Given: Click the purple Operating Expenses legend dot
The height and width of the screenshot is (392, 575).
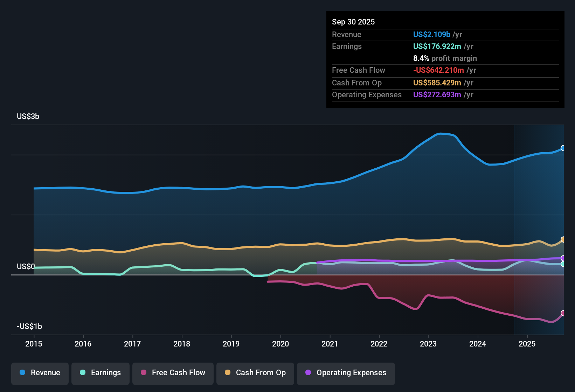Looking at the screenshot, I should [x=308, y=373].
